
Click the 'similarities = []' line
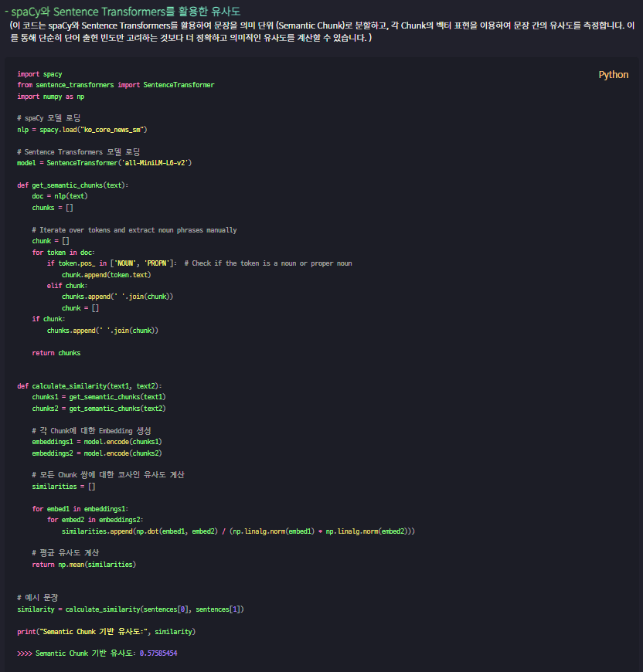tap(63, 487)
